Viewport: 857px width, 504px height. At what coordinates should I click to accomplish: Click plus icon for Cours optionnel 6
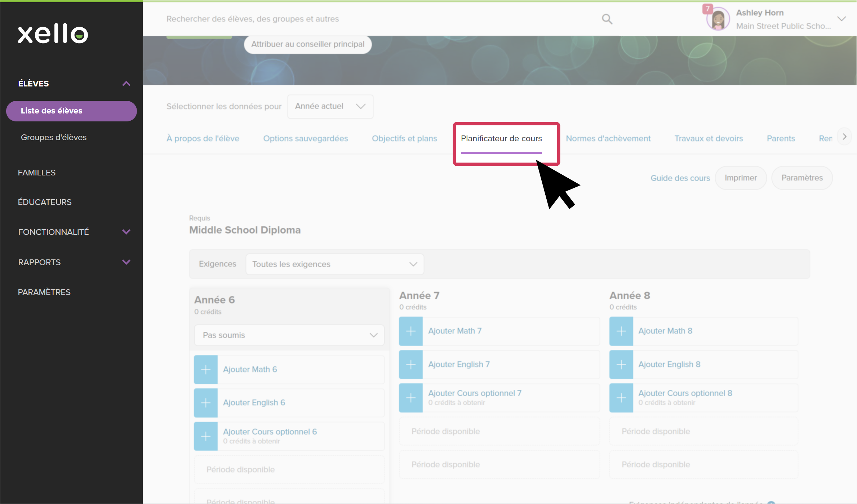206,436
